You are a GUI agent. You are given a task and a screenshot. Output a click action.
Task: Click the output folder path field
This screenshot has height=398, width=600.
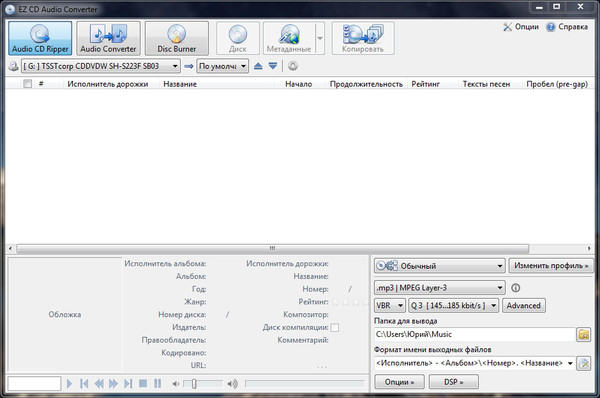coord(474,334)
